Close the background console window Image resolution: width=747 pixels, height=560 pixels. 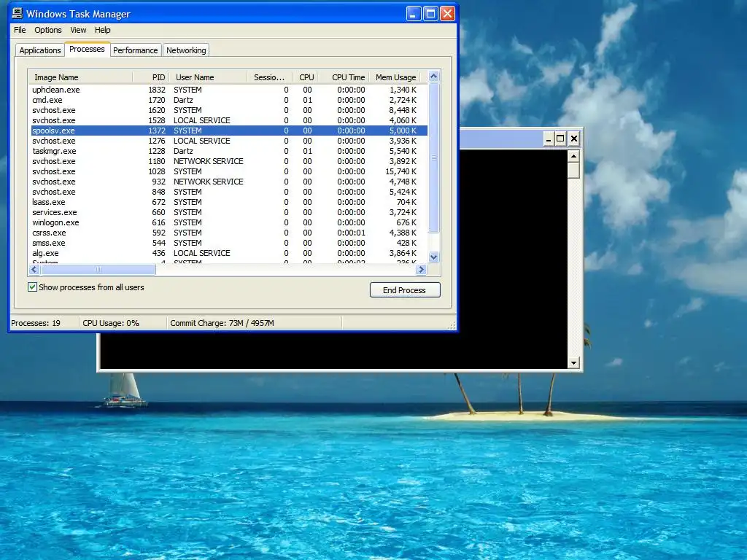pos(574,139)
